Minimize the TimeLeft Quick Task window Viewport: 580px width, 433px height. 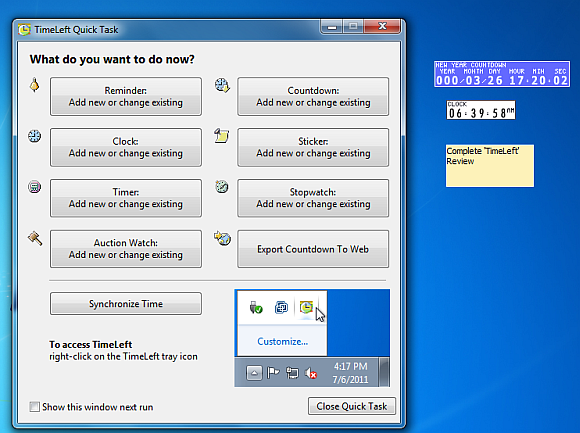[x=332, y=27]
